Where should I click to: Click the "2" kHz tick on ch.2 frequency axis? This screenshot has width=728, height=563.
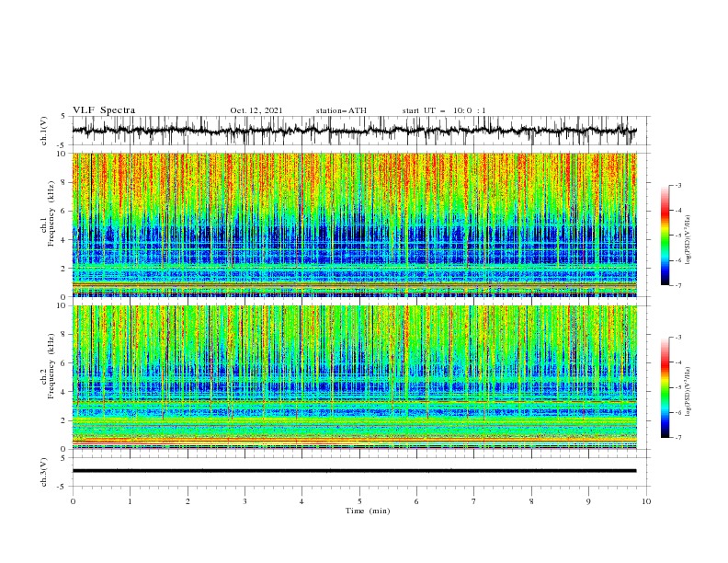pyautogui.click(x=64, y=420)
